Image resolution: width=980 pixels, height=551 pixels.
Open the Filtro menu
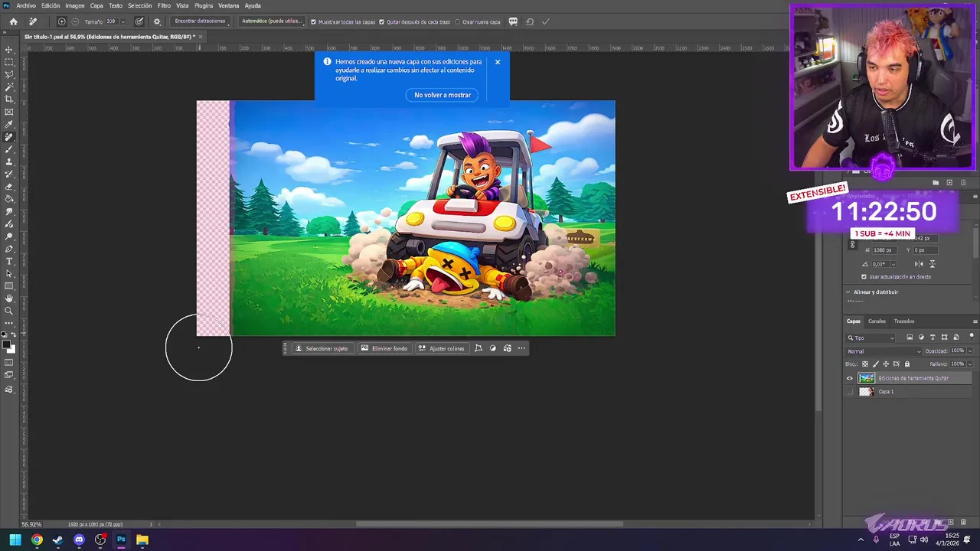[164, 5]
